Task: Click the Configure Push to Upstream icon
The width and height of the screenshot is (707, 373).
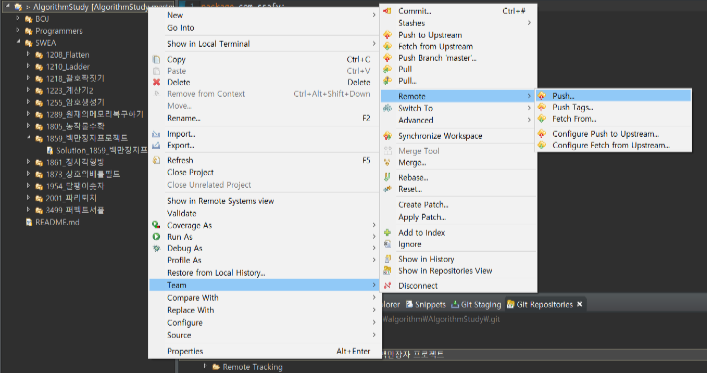Action: [x=542, y=134]
